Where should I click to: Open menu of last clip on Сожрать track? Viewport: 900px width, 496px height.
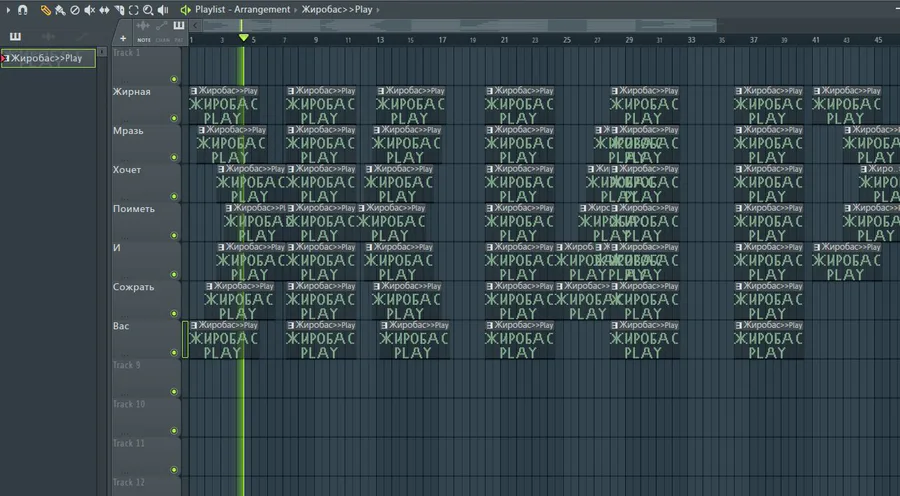[739, 286]
